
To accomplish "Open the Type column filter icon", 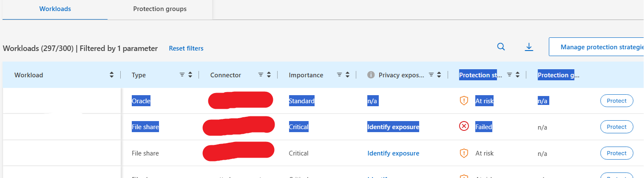I will pos(182,75).
